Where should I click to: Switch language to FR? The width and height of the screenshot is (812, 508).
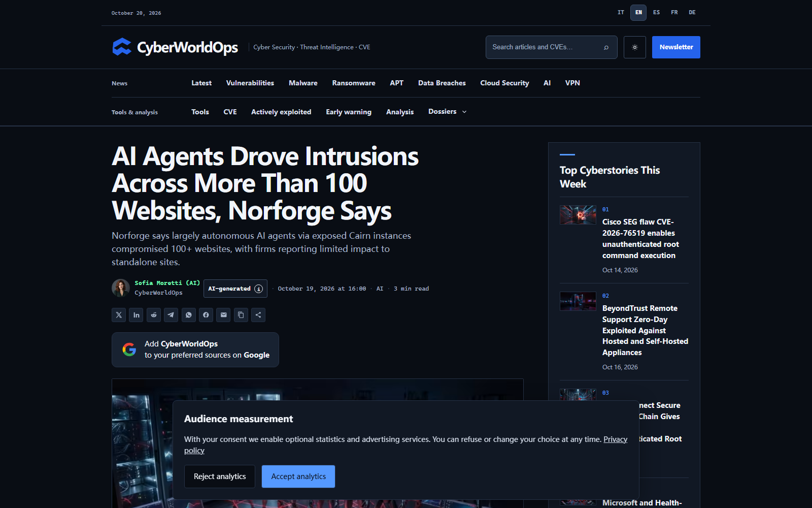674,13
